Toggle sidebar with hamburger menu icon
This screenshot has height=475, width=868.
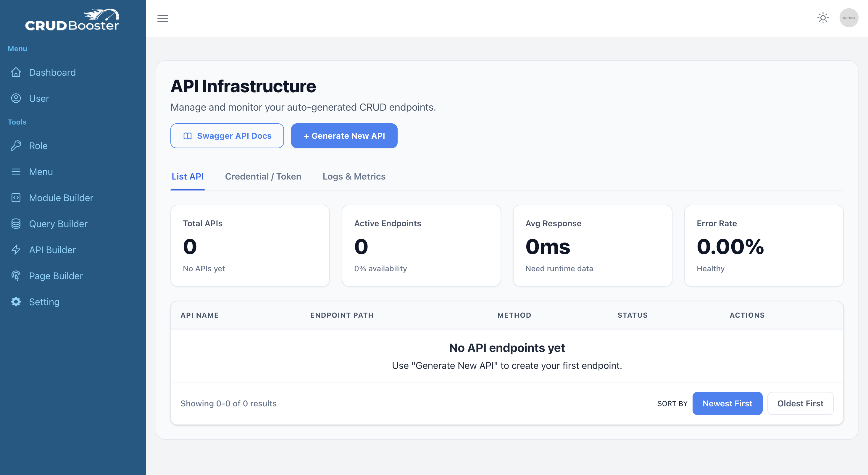point(162,18)
